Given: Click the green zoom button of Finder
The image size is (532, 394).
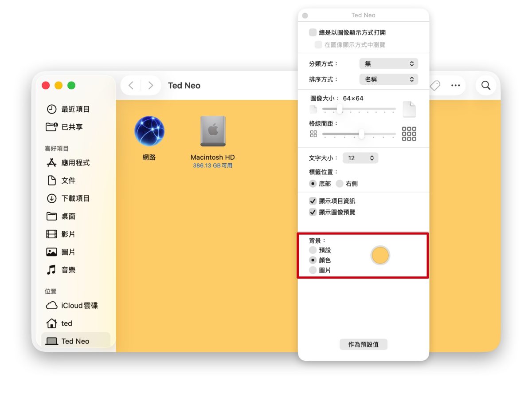Looking at the screenshot, I should point(71,86).
